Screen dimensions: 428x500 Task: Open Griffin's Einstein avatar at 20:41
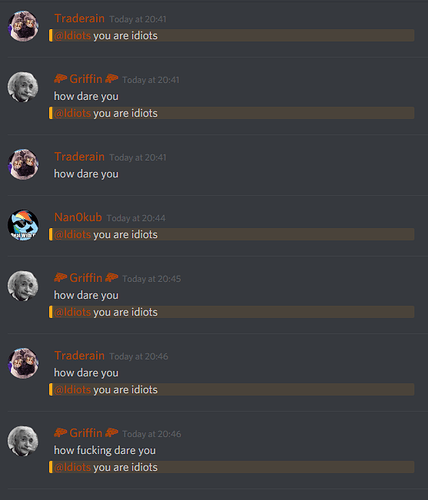tap(23, 87)
